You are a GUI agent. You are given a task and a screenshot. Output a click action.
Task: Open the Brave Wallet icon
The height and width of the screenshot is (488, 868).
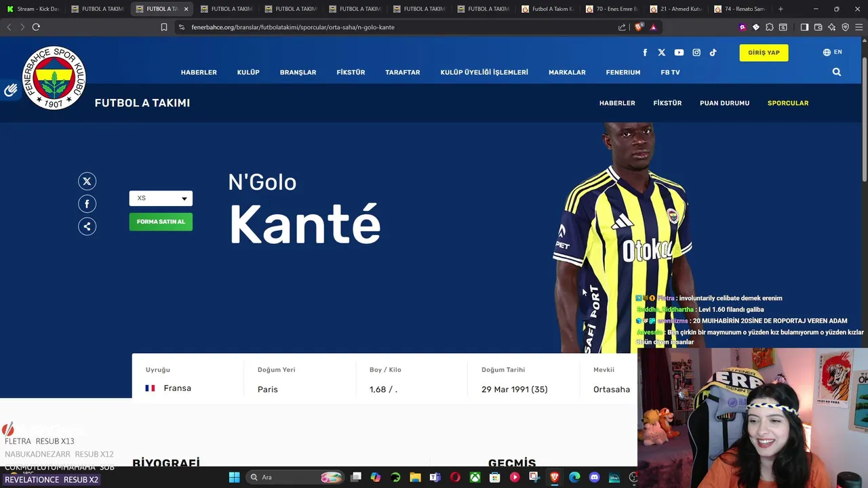[x=818, y=27]
